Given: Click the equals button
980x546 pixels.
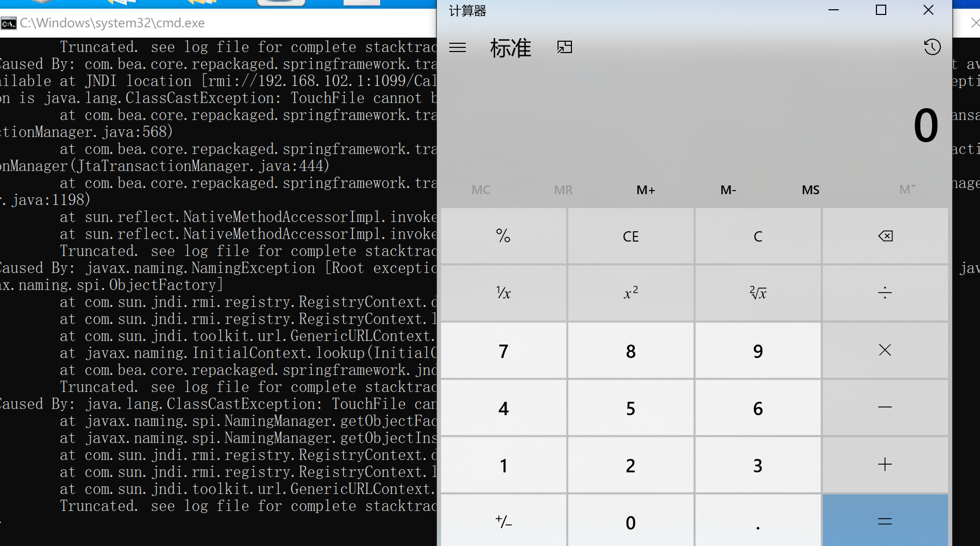Looking at the screenshot, I should tap(885, 521).
